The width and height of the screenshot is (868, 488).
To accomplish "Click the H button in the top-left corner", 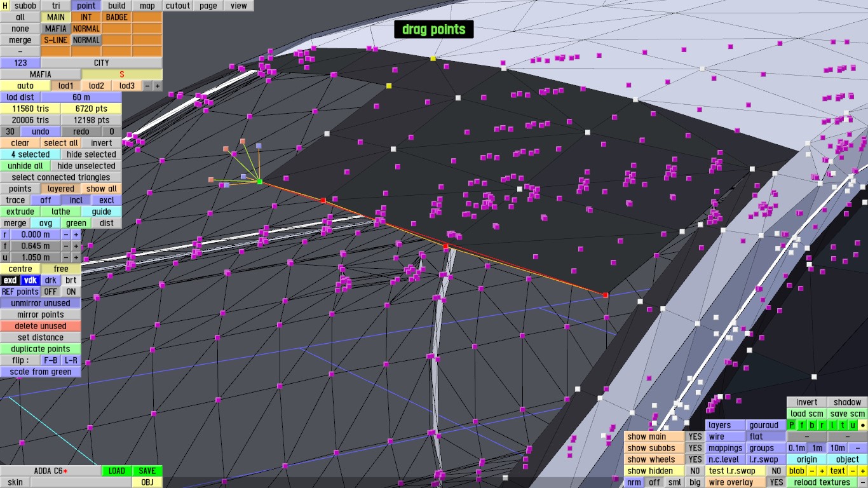I will click(5, 6).
